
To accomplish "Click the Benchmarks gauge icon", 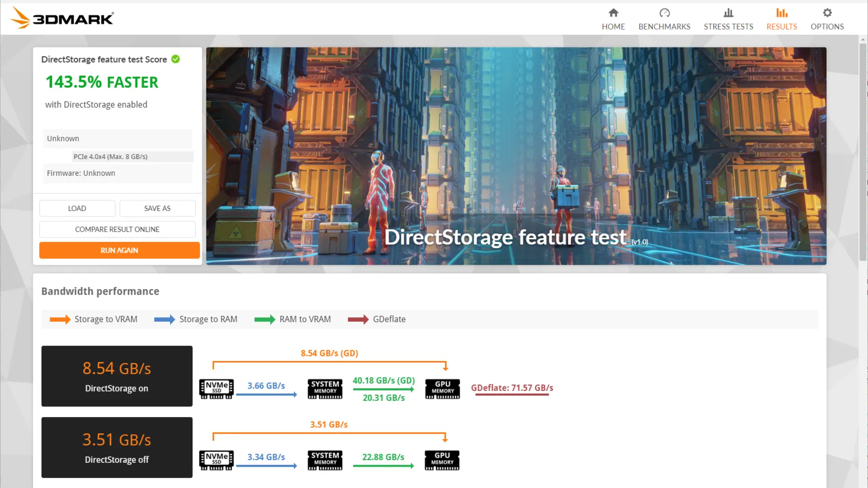I will point(664,13).
